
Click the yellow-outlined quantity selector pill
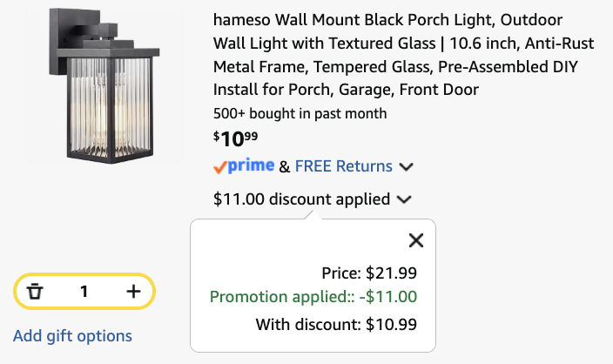[x=84, y=291]
